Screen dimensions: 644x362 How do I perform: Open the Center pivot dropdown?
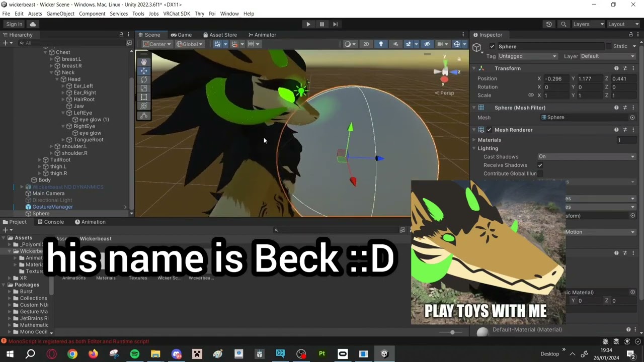157,44
